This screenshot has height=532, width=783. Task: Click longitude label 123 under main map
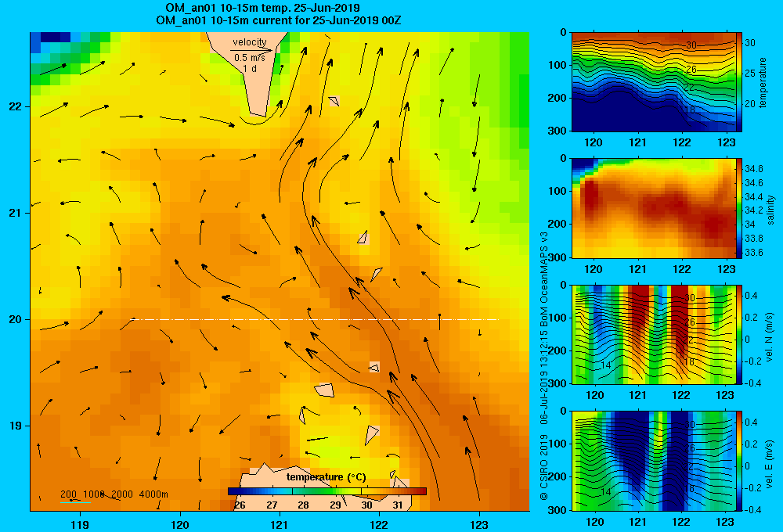479,524
